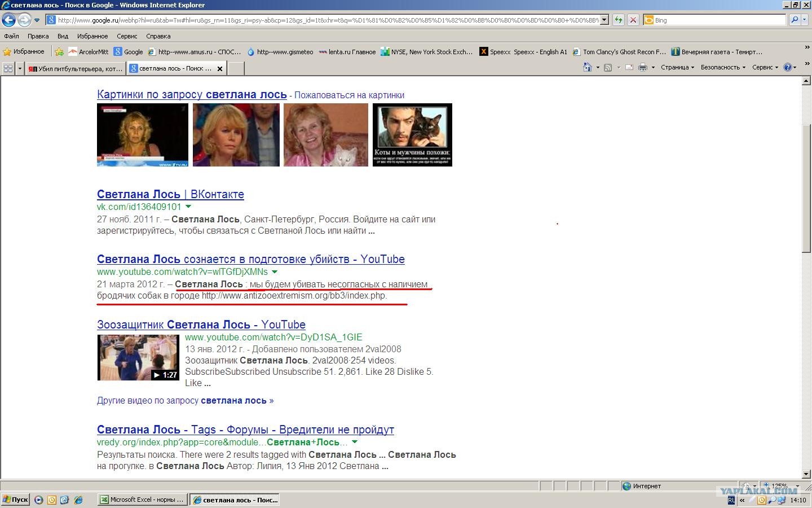812x508 pixels.
Task: Open Картинки по запросу светлана лось link
Action: 192,94
